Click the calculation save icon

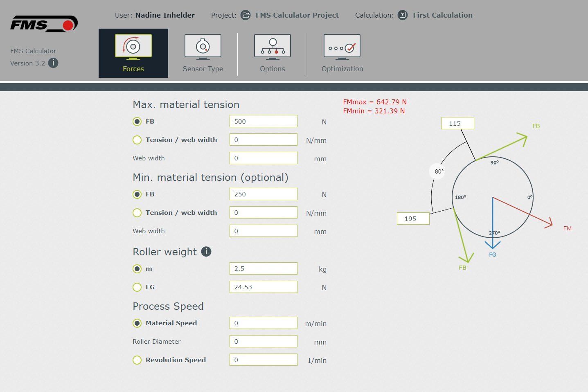[x=403, y=15]
